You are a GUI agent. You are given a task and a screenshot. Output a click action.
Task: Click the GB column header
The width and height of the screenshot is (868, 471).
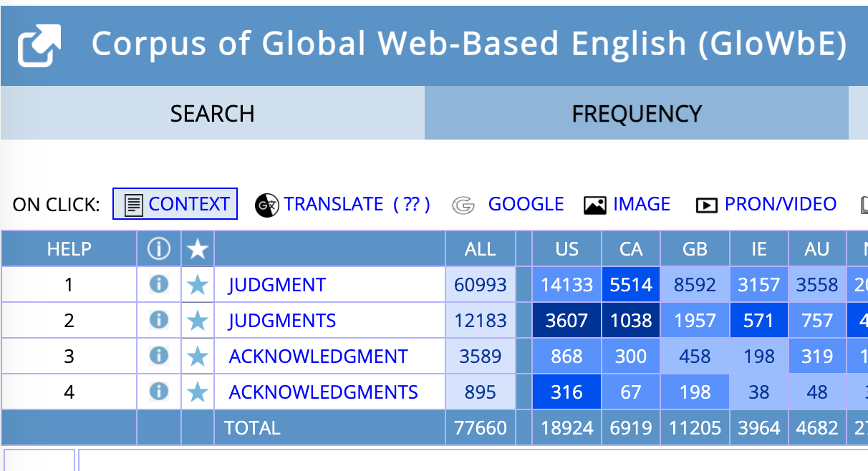pos(695,248)
